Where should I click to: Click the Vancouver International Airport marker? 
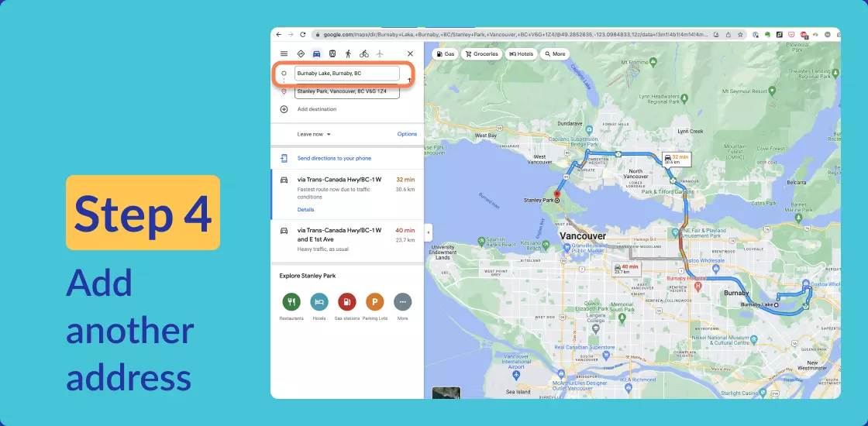pyautogui.click(x=516, y=376)
